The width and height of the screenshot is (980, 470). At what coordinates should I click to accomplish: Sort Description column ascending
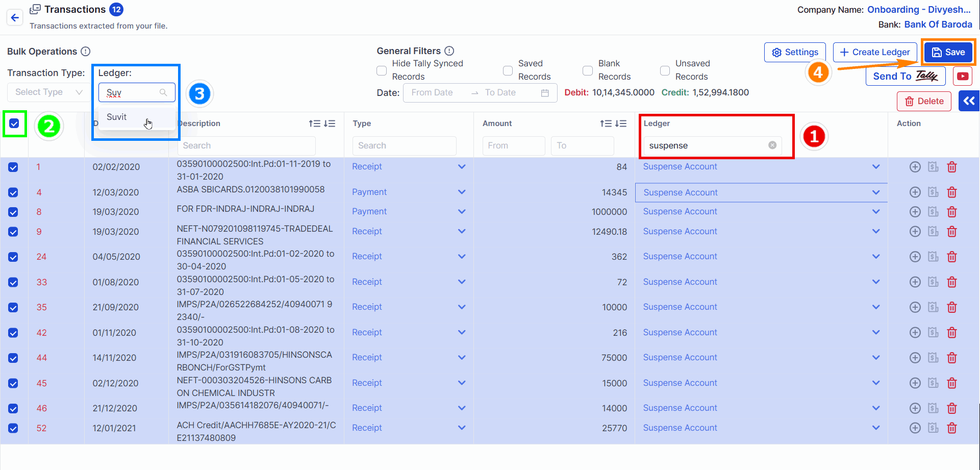tap(314, 123)
